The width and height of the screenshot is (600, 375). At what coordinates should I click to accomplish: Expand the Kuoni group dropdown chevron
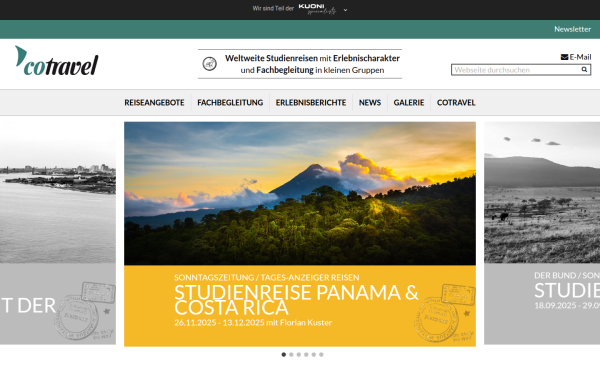345,10
